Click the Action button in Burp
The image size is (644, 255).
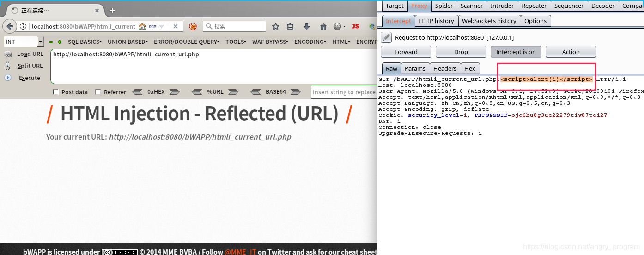point(571,52)
